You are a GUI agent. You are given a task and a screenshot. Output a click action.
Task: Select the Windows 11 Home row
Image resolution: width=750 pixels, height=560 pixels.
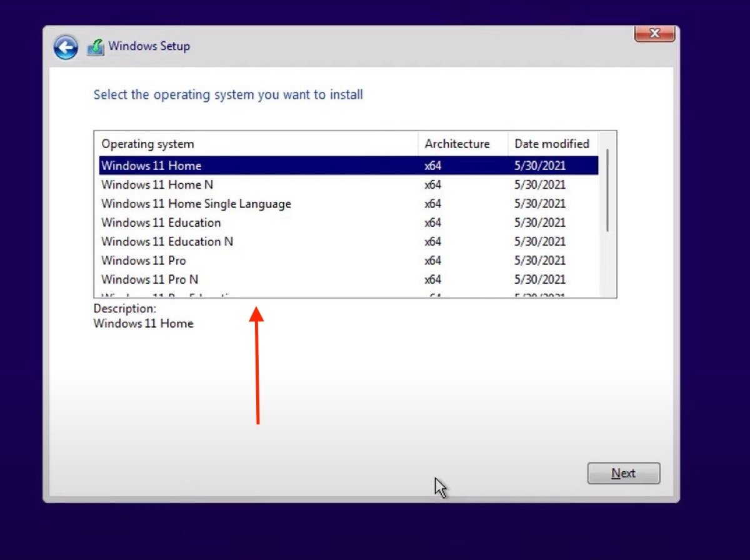pos(349,166)
